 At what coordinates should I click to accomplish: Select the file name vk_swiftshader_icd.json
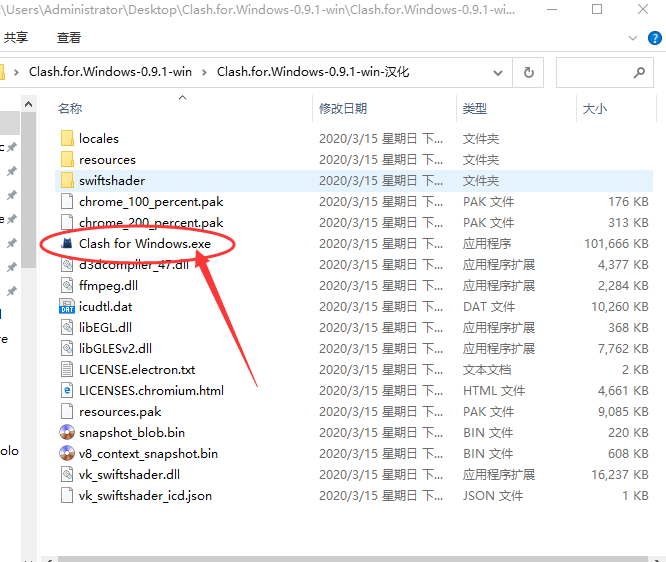[x=145, y=495]
